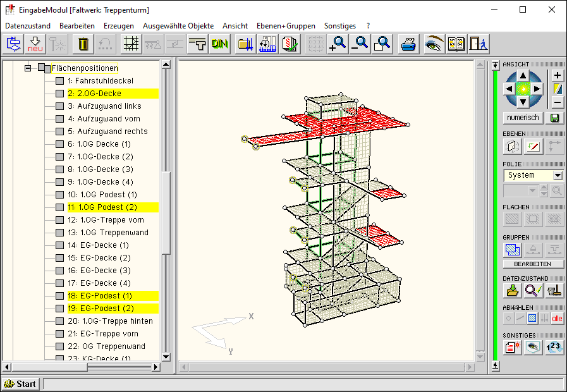Toggle checkbox for 3: Aufzugwand links
This screenshot has width=567, height=392.
coord(59,106)
